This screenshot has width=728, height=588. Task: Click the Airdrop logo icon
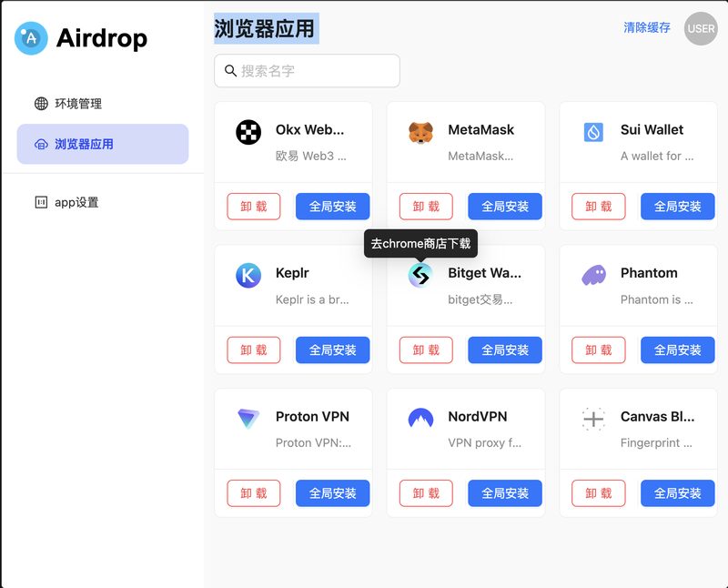click(x=31, y=38)
